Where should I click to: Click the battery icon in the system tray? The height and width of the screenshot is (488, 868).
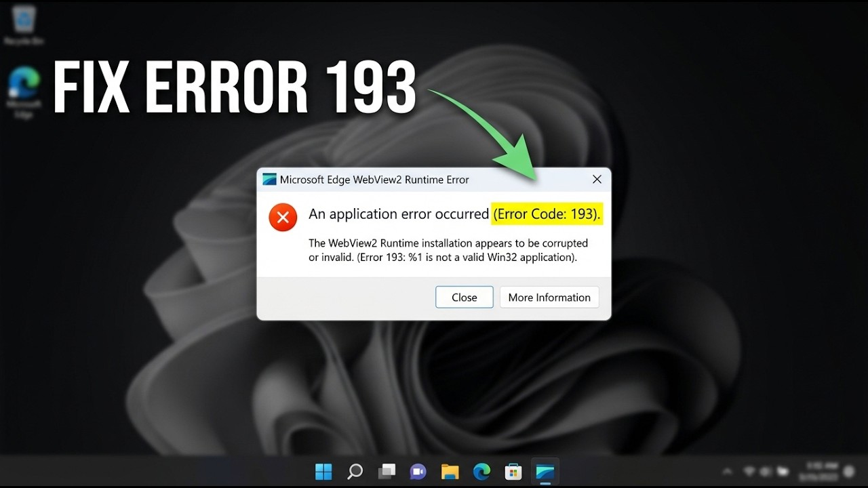[783, 471]
